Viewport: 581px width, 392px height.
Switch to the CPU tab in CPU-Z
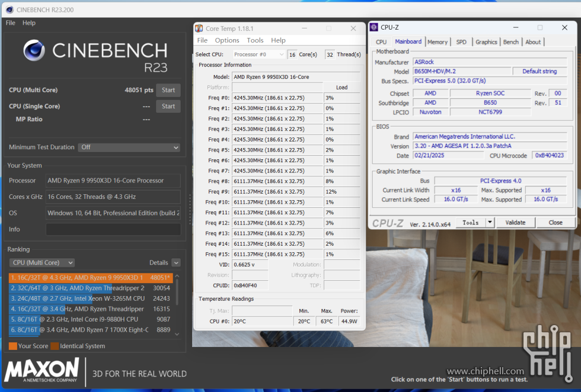[x=381, y=42]
